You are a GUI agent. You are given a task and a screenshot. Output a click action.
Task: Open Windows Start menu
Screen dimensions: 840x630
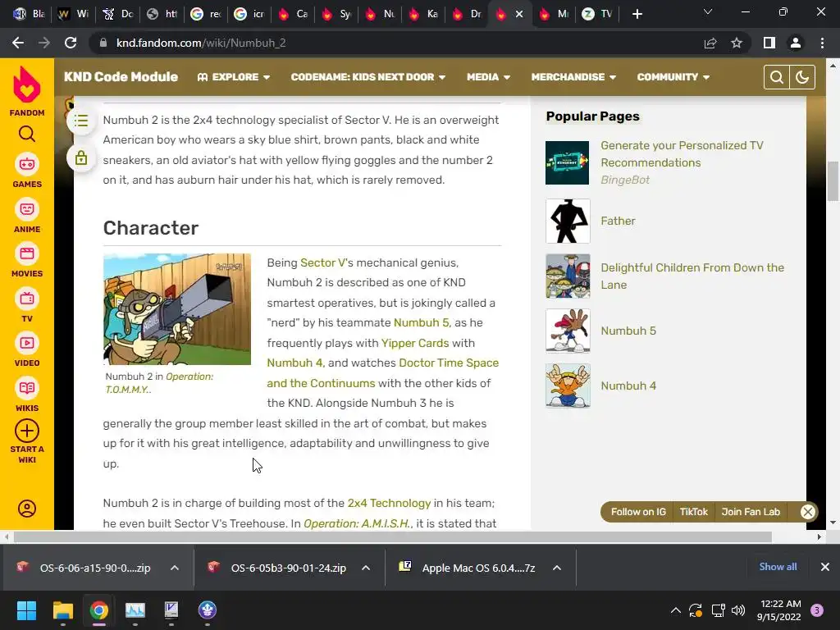[x=26, y=610]
